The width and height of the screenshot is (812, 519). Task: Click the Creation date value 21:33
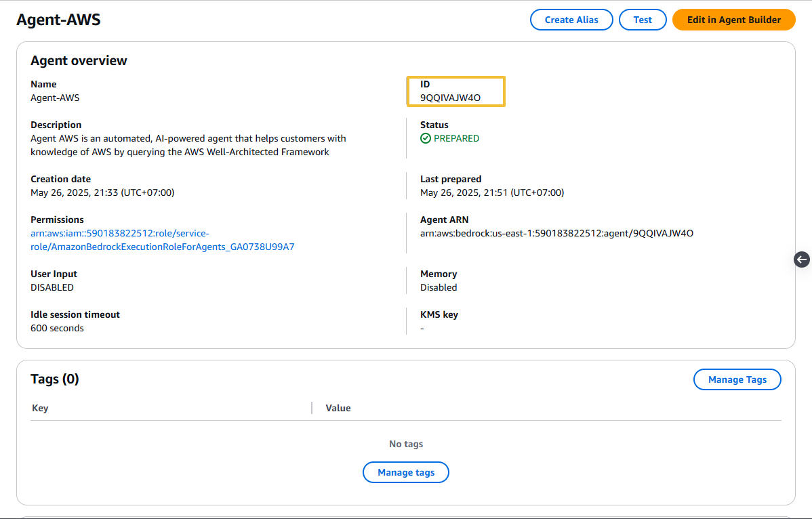[102, 192]
